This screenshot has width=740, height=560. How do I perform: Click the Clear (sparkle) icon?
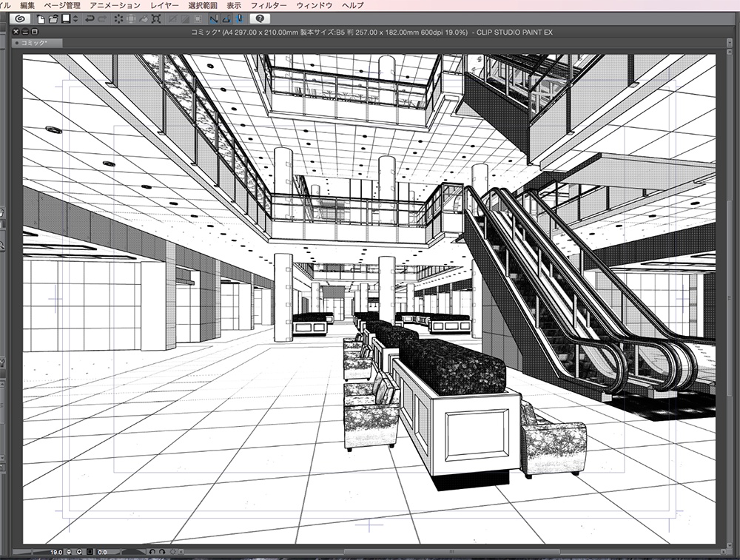click(118, 19)
